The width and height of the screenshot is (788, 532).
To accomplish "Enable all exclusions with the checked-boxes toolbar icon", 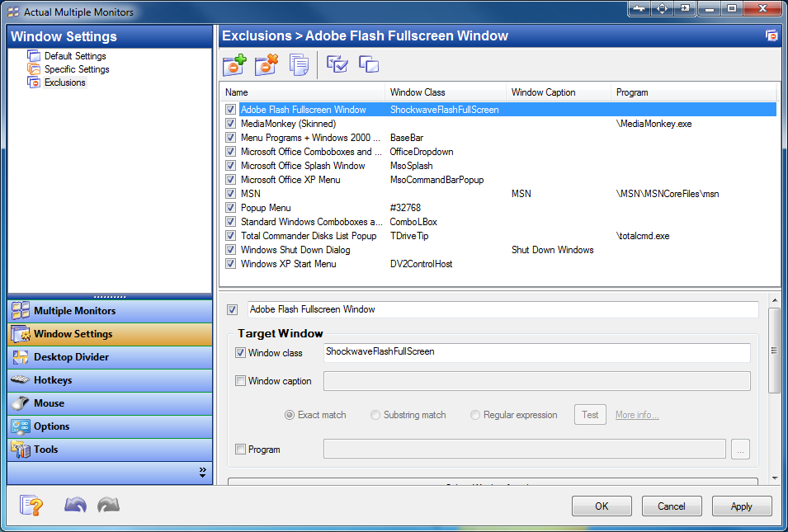I will [x=337, y=64].
